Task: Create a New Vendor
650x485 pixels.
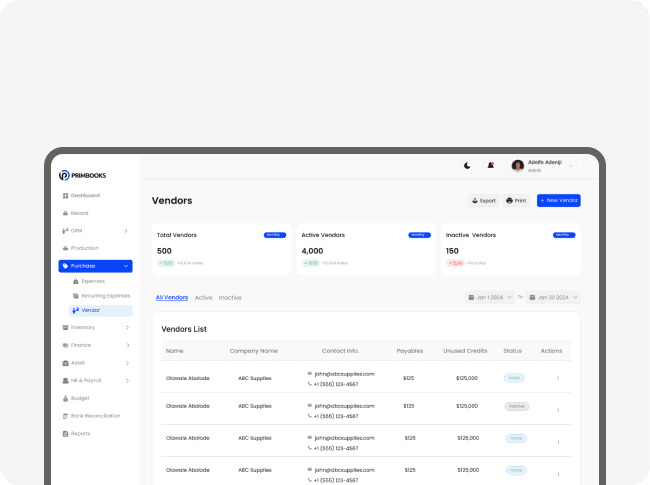Action: click(559, 201)
